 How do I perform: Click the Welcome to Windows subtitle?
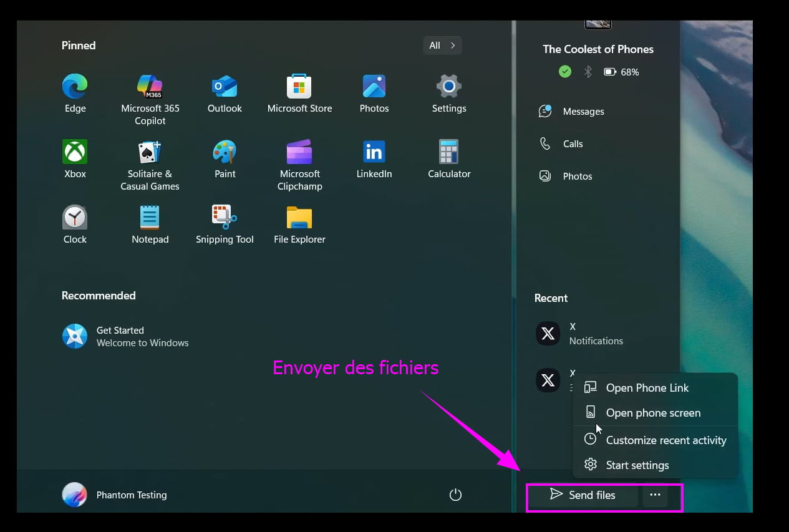(x=142, y=343)
